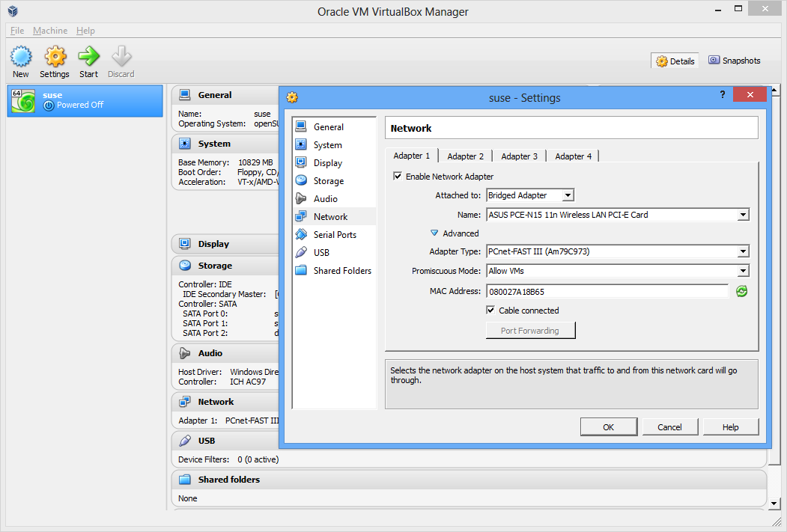Click the SATA Port 1 row
787x532 pixels.
point(229,323)
